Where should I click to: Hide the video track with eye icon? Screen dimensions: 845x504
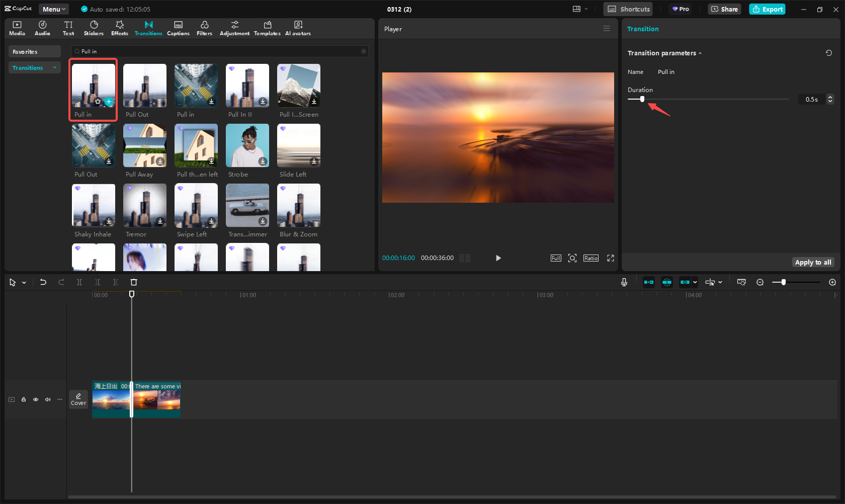pyautogui.click(x=36, y=399)
